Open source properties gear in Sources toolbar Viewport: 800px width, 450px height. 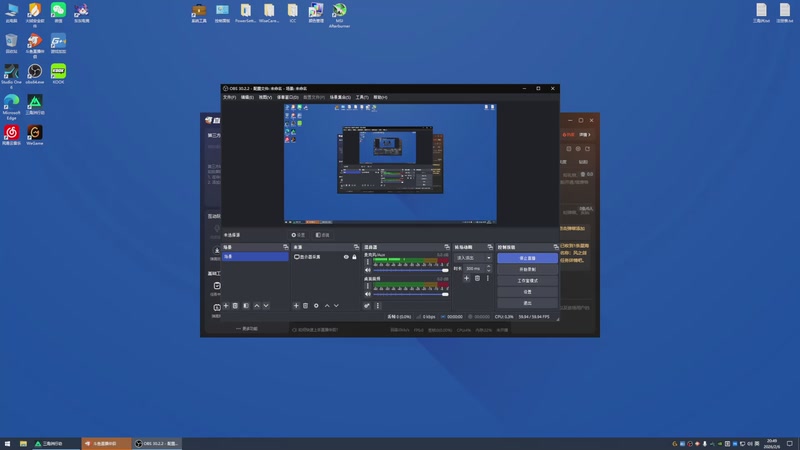point(316,306)
